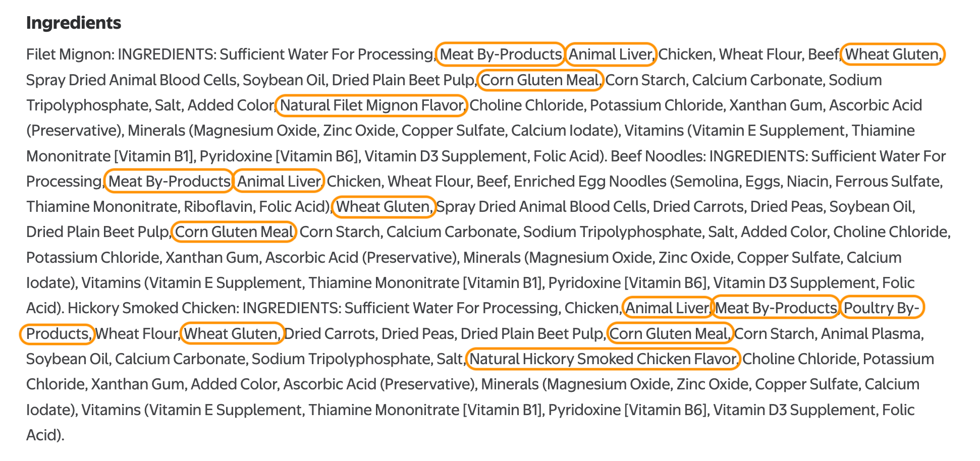This screenshot has width=980, height=461.
Task: Open highlighted Meat By-Products in Hickory Smoked Chicken list
Action: click(x=776, y=308)
